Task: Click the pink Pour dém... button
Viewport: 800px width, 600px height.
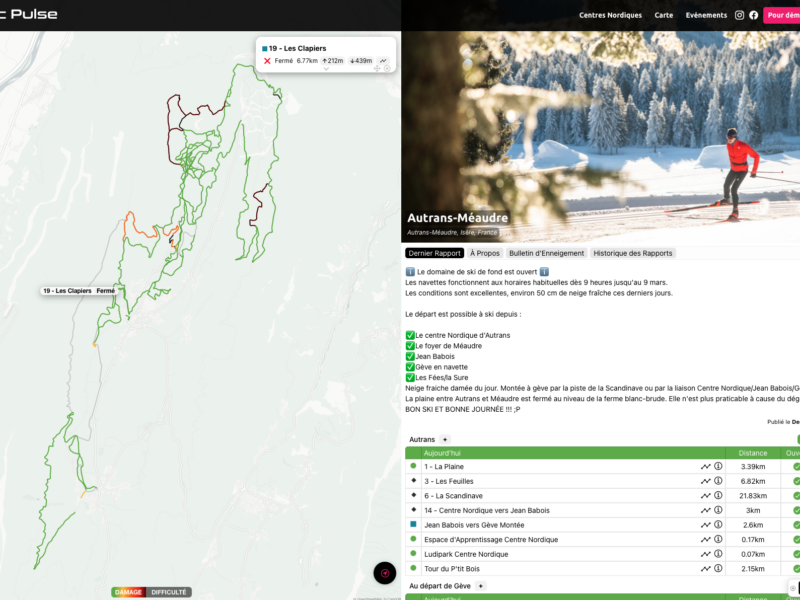Action: click(x=782, y=15)
